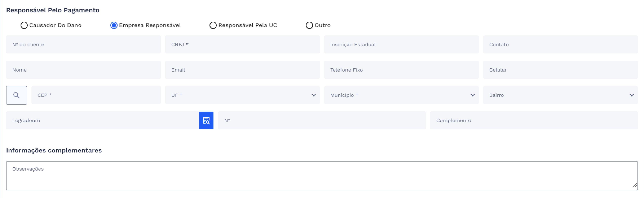Select the Causador Do Dano option

[24, 25]
